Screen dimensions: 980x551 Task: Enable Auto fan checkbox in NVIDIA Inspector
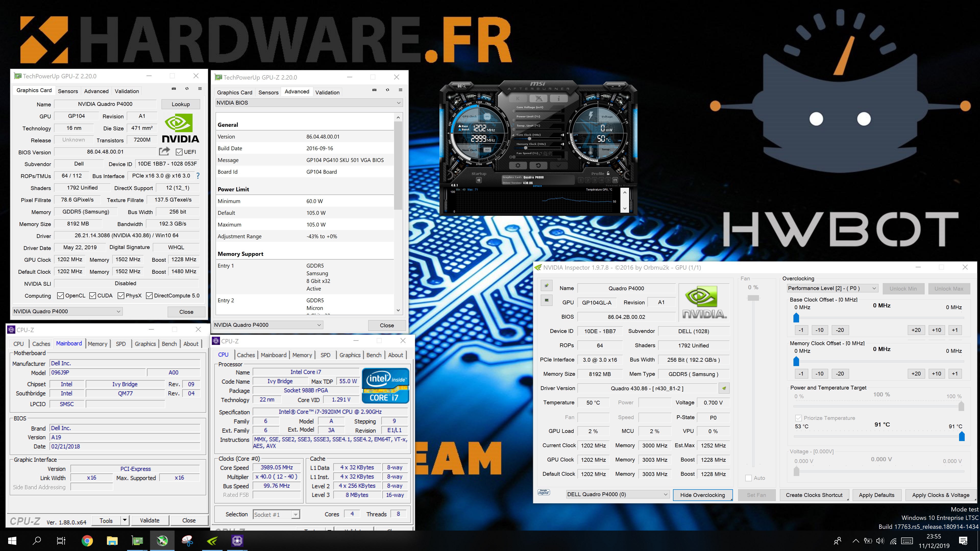[x=748, y=478]
